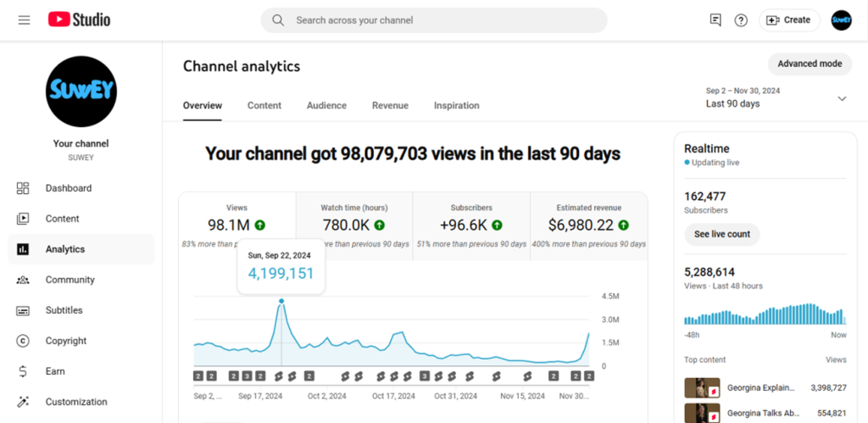Click the Sep 22 peak data point
The height and width of the screenshot is (423, 868).
click(281, 301)
